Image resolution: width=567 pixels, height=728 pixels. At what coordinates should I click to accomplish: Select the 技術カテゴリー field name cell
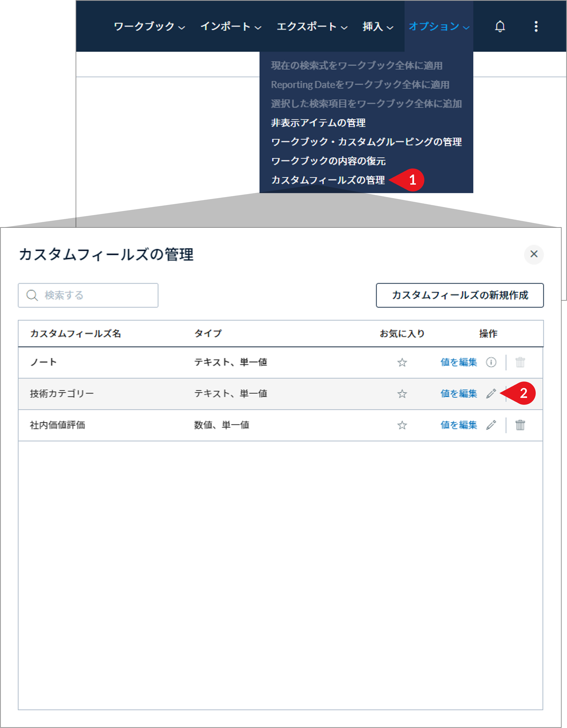pyautogui.click(x=62, y=394)
